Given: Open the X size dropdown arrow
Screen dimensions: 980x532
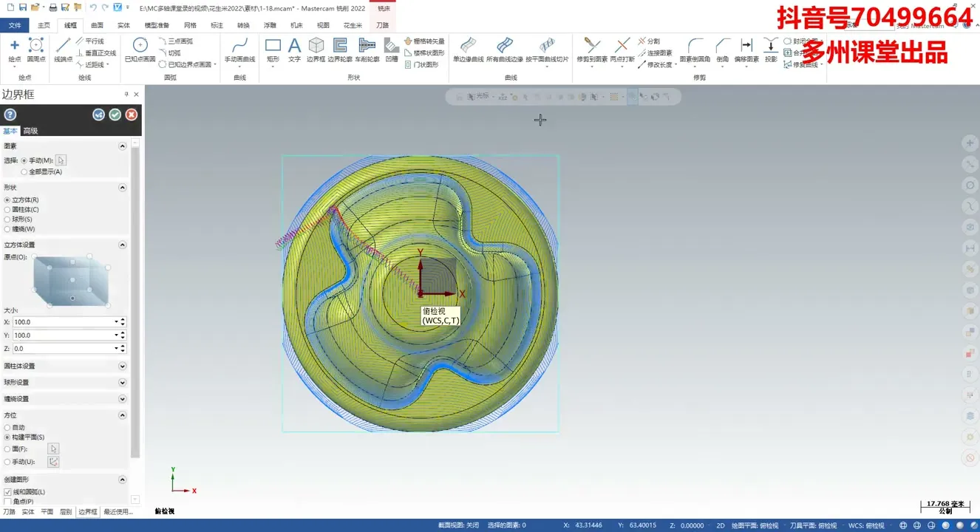Looking at the screenshot, I should pos(116,322).
